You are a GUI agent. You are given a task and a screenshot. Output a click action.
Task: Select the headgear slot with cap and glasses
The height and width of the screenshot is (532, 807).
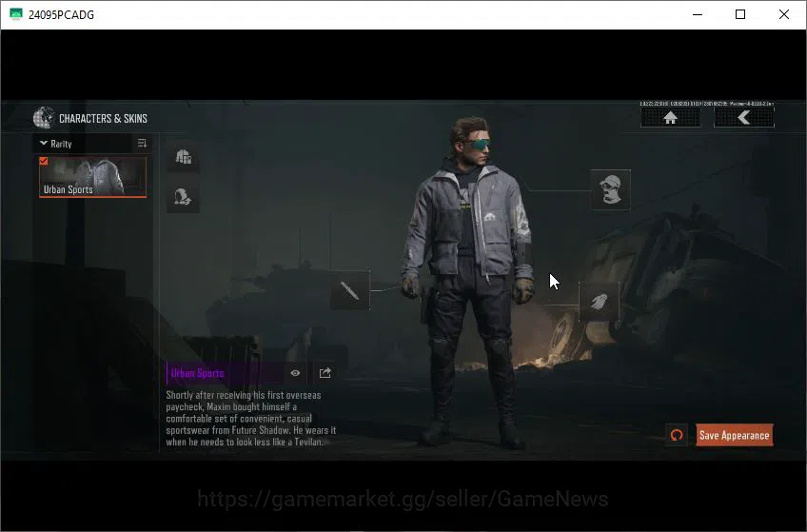pos(610,189)
